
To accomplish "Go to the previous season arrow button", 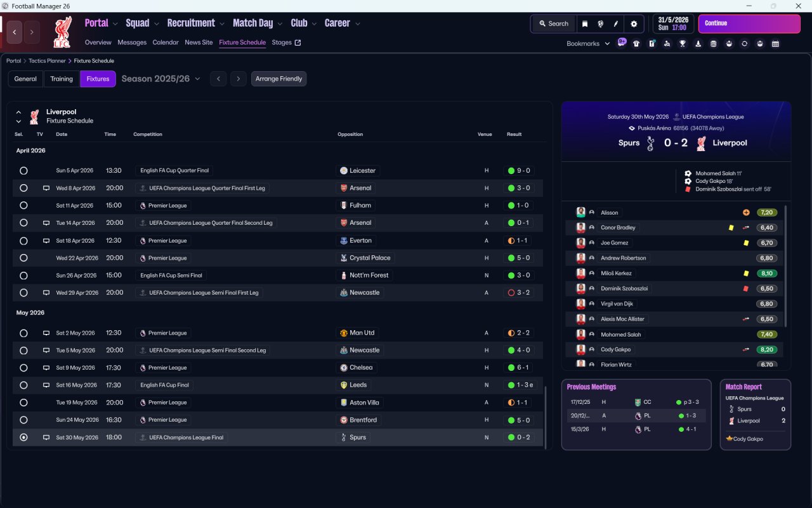I will [218, 79].
